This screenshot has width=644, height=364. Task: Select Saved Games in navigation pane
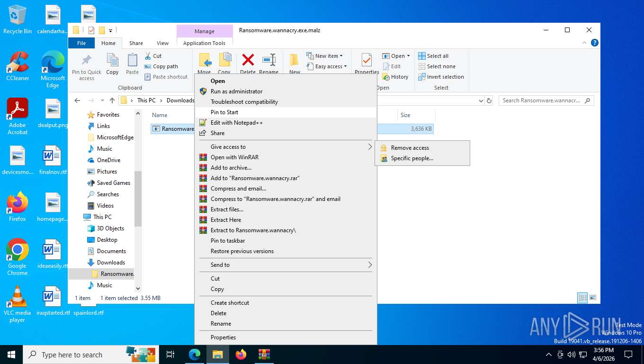(x=113, y=183)
